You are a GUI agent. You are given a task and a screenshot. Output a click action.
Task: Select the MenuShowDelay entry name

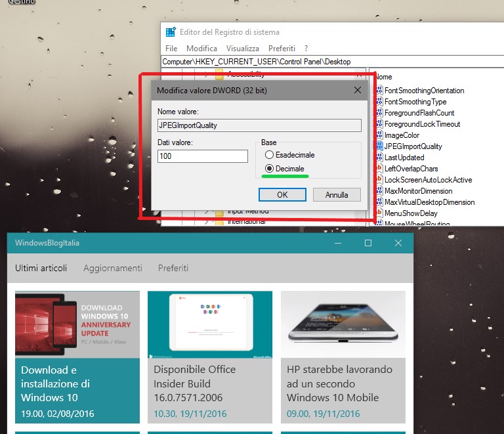coord(411,213)
